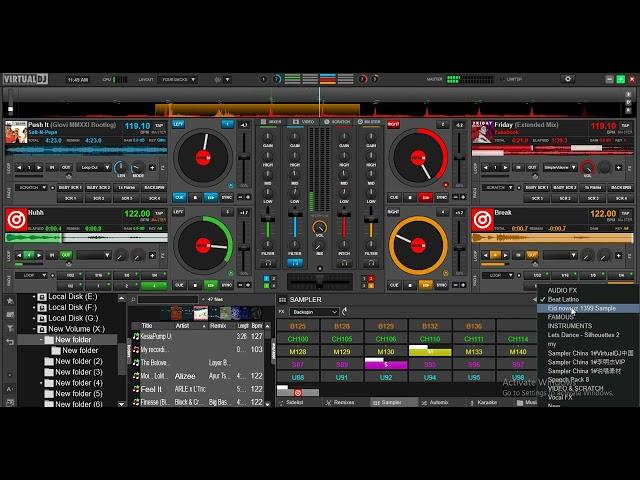Open the LOOP pads dropdown on the Huhh deck

click(32, 276)
